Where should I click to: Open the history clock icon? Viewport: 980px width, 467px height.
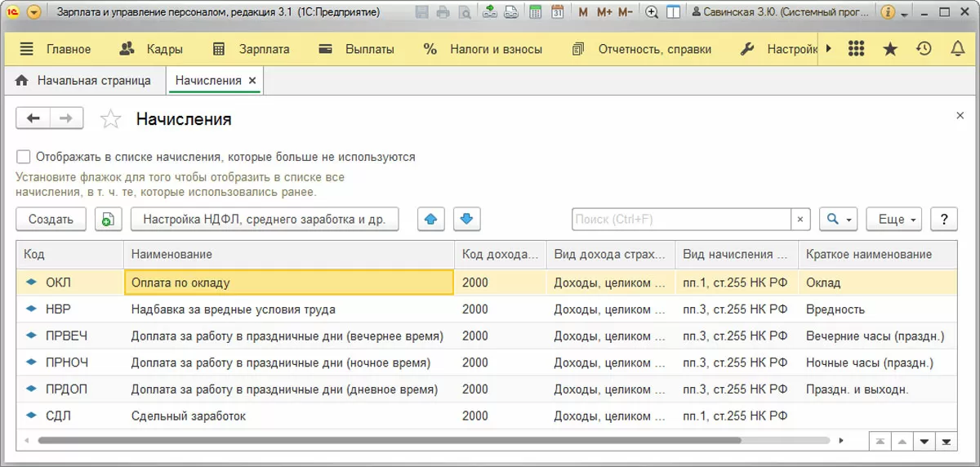pyautogui.click(x=924, y=49)
